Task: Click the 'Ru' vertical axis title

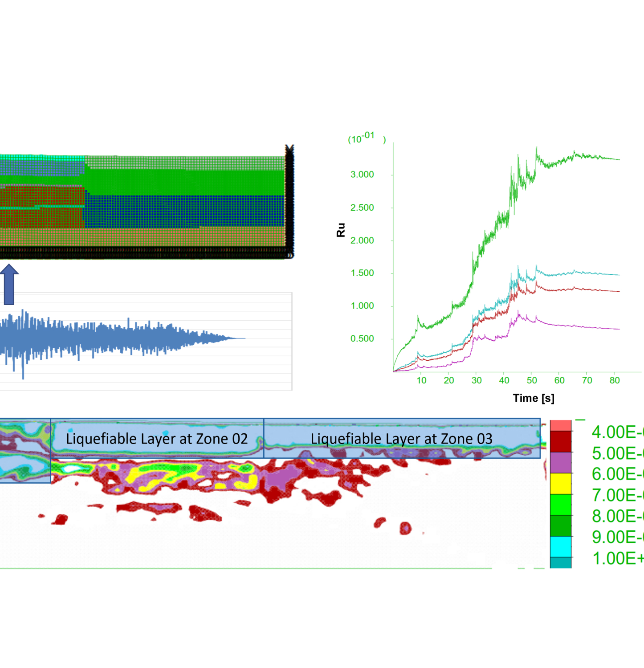Action: (341, 230)
